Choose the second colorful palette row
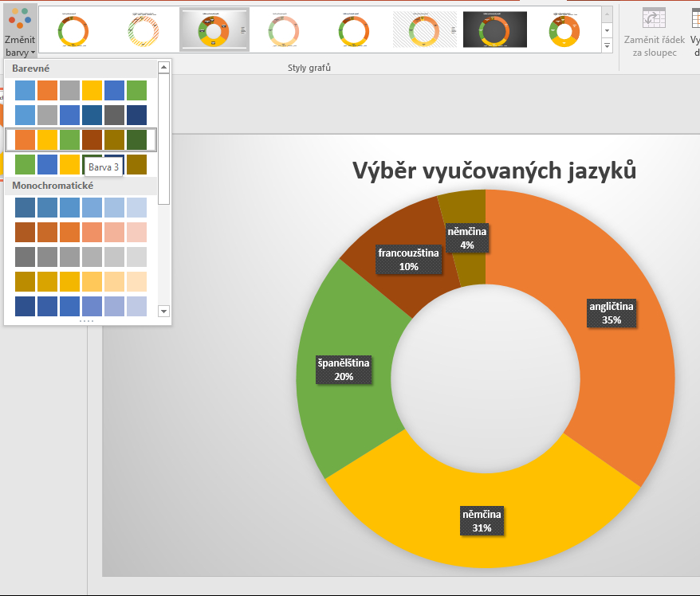Screen dimensions: 700x596 (x=81, y=116)
